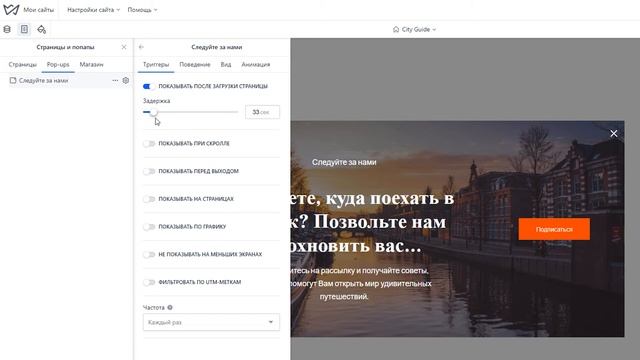The height and width of the screenshot is (360, 640).
Task: Open the pages panel icon in toolbar
Action: tap(24, 29)
